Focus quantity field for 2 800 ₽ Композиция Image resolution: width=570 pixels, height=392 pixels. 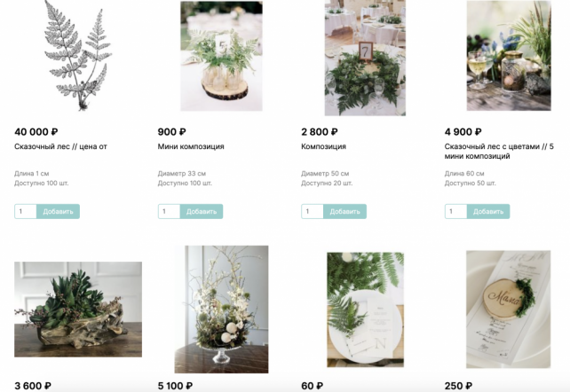coord(313,211)
